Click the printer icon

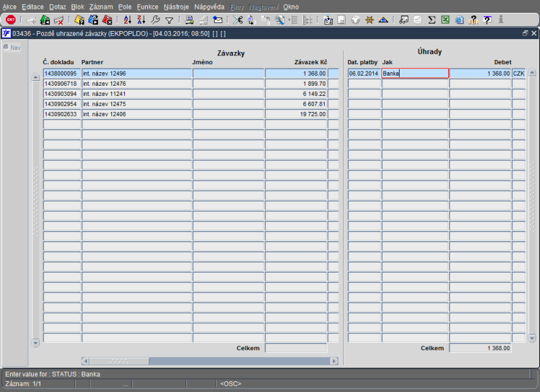tap(189, 20)
